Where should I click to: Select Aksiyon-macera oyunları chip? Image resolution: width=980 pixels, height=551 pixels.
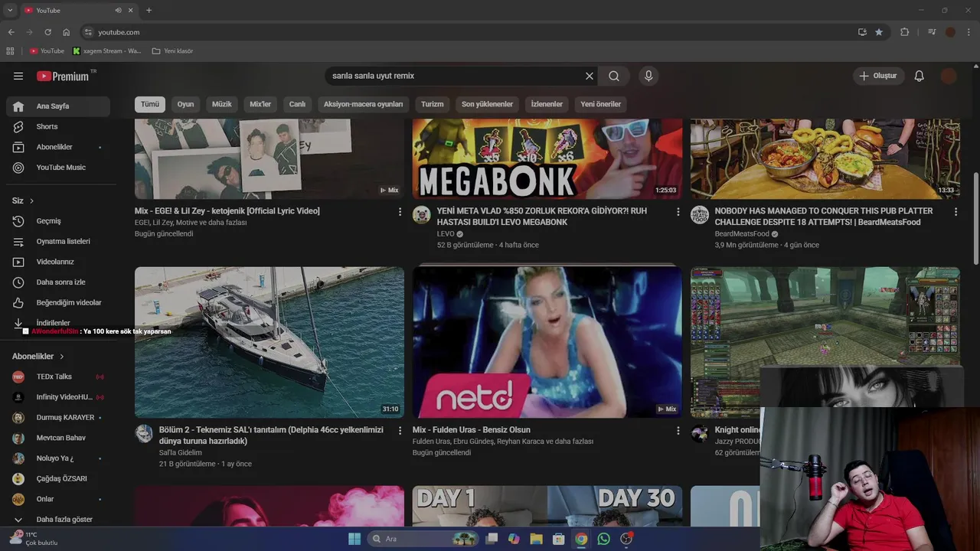(363, 104)
